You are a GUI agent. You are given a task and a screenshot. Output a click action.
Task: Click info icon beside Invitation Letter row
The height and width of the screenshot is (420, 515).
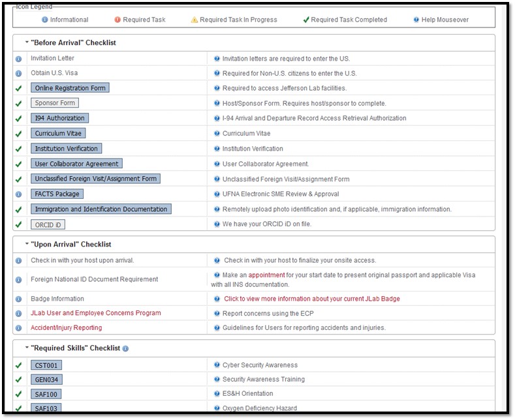pyautogui.click(x=19, y=59)
